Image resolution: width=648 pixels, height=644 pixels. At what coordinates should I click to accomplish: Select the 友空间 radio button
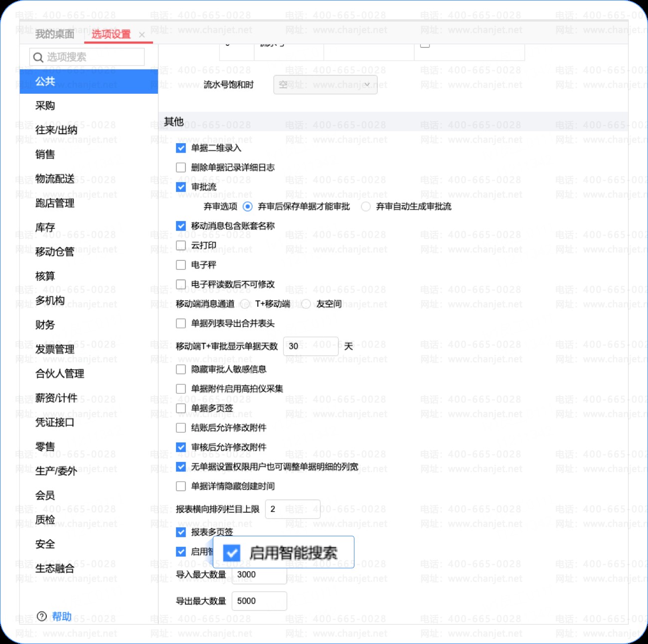(306, 304)
